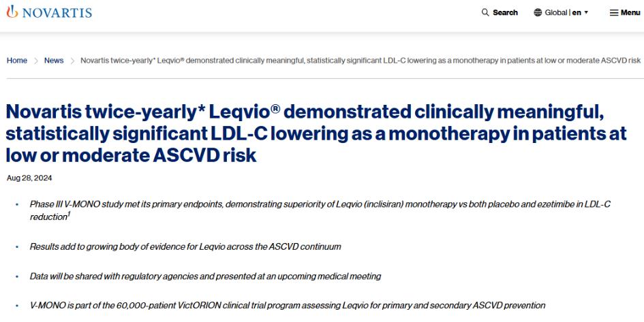The height and width of the screenshot is (322, 644).
Task: Click the VictORION clinical trial program bullet
Action: (287, 306)
